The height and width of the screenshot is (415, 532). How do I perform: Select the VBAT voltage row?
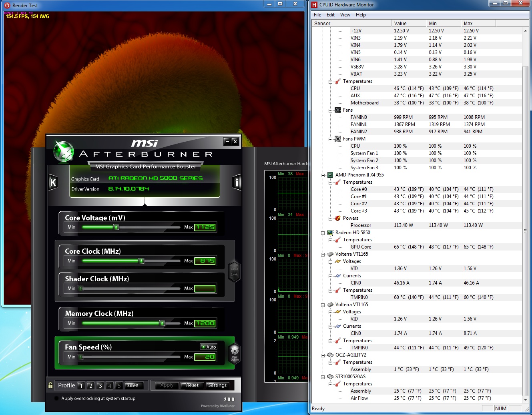point(417,74)
